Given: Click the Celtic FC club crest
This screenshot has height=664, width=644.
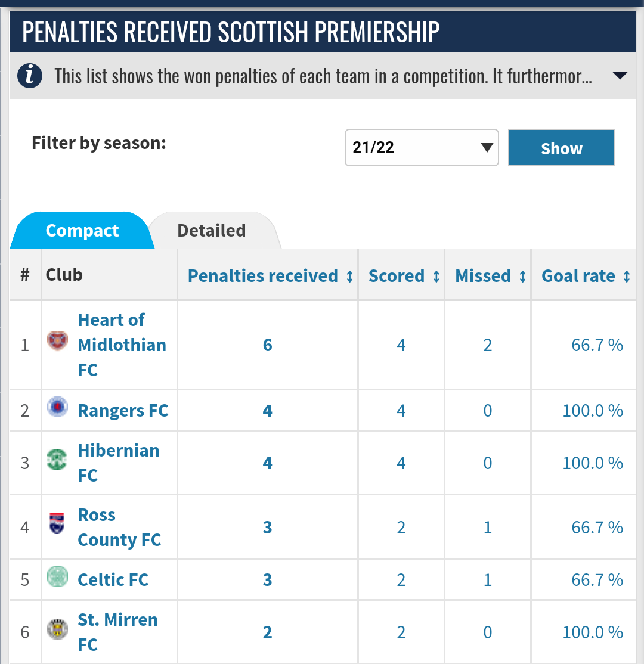Looking at the screenshot, I should 58,576.
